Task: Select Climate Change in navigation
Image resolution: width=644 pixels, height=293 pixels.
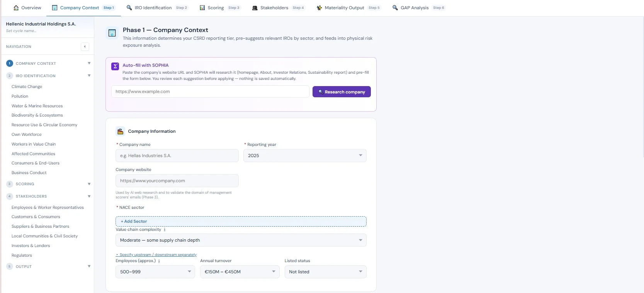Action: coord(27,87)
